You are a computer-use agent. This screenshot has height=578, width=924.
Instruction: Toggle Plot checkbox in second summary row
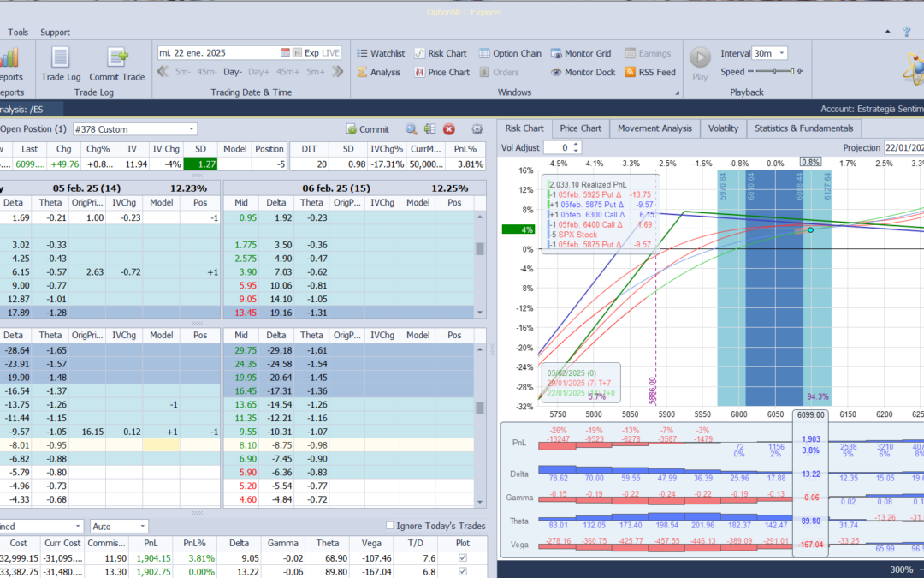(x=463, y=571)
